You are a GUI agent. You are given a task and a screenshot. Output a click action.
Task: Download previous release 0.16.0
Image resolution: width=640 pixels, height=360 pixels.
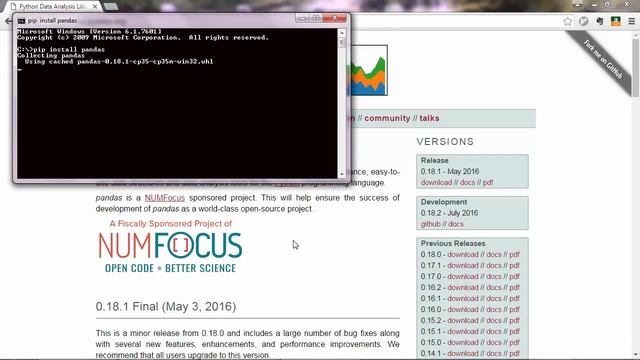point(462,309)
